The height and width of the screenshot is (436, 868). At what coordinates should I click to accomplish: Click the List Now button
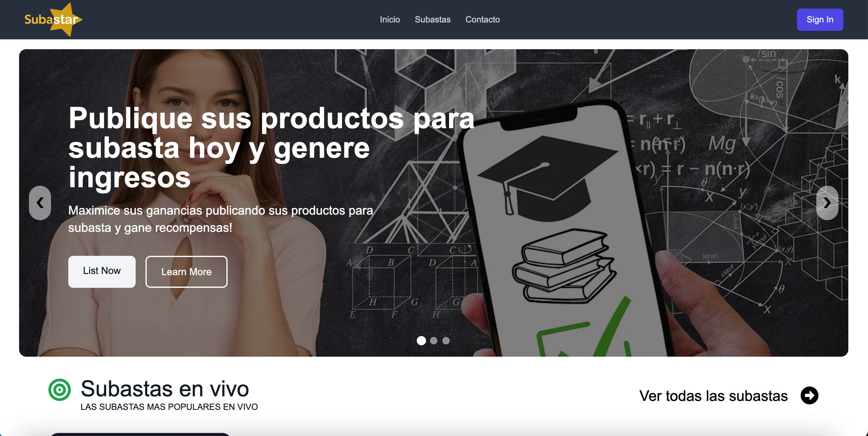click(x=102, y=271)
